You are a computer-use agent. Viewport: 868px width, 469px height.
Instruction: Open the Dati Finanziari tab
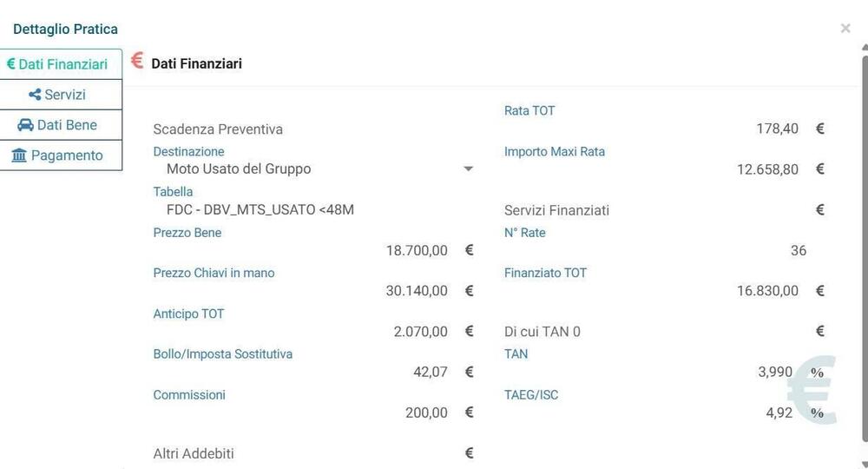coord(62,64)
